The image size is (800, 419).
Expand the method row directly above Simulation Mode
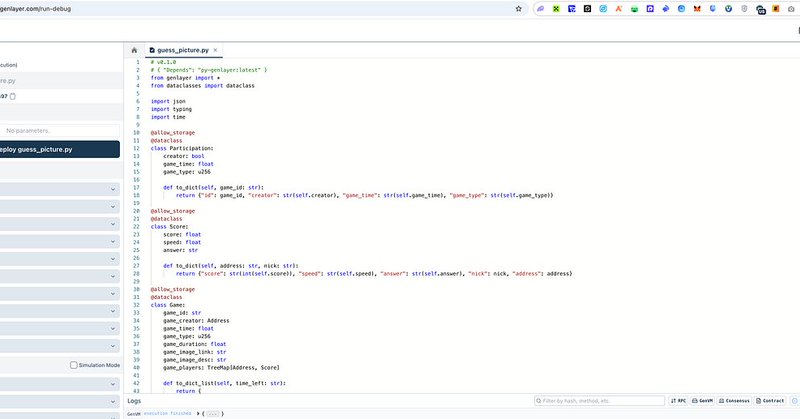(60, 346)
